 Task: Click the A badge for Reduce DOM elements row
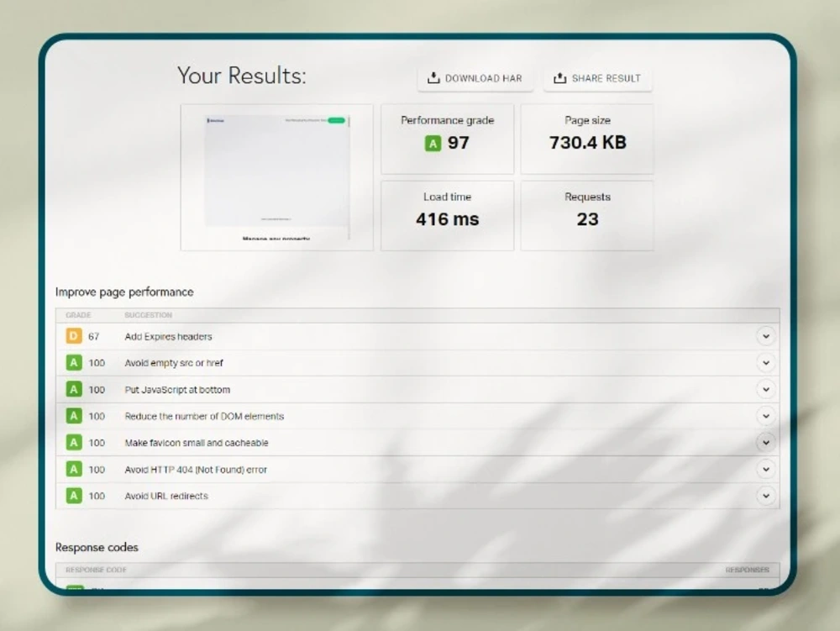tap(74, 416)
